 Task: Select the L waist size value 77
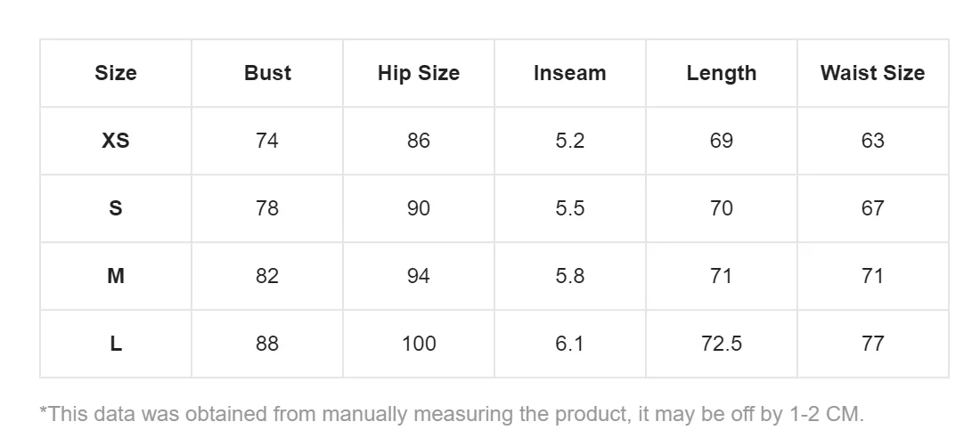pyautogui.click(x=872, y=344)
